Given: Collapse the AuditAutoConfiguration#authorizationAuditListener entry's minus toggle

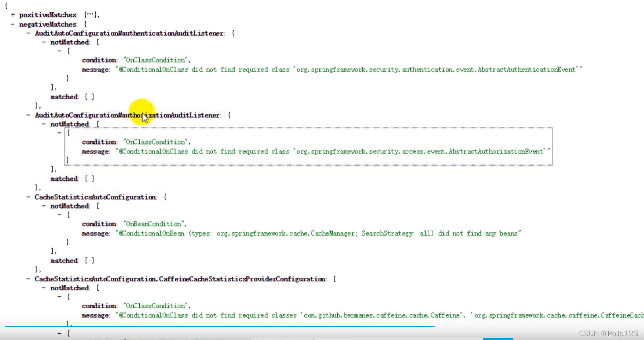Looking at the screenshot, I should click(28, 115).
